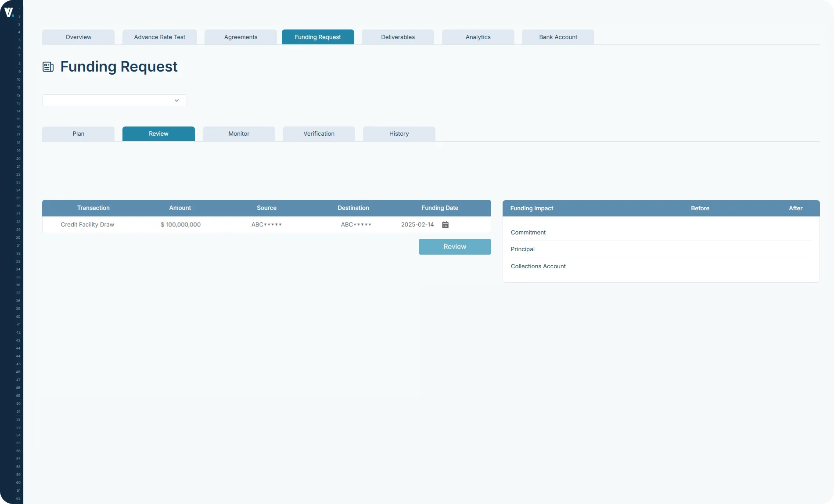Open the Monitor sub-tab
This screenshot has width=834, height=504.
click(239, 133)
